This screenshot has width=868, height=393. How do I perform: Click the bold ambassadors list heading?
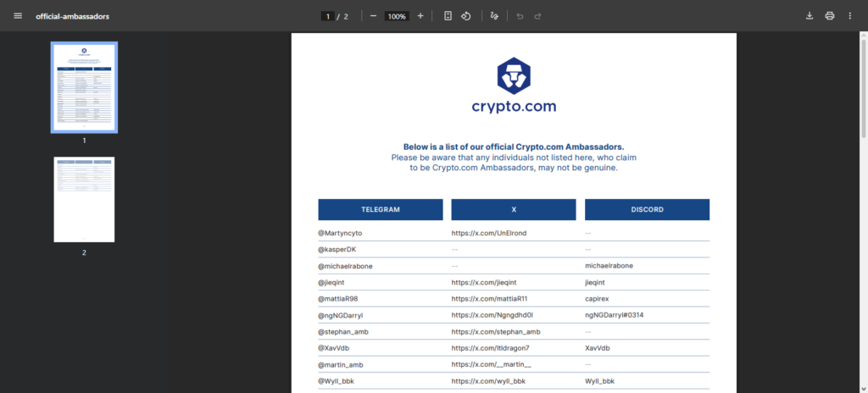(514, 147)
